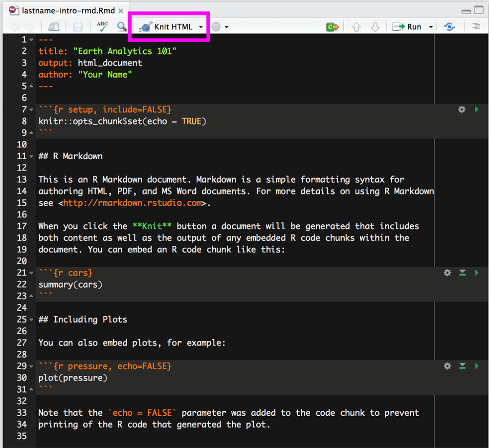Save the current Rmd document
The width and height of the screenshot is (489, 448).
pyautogui.click(x=78, y=27)
